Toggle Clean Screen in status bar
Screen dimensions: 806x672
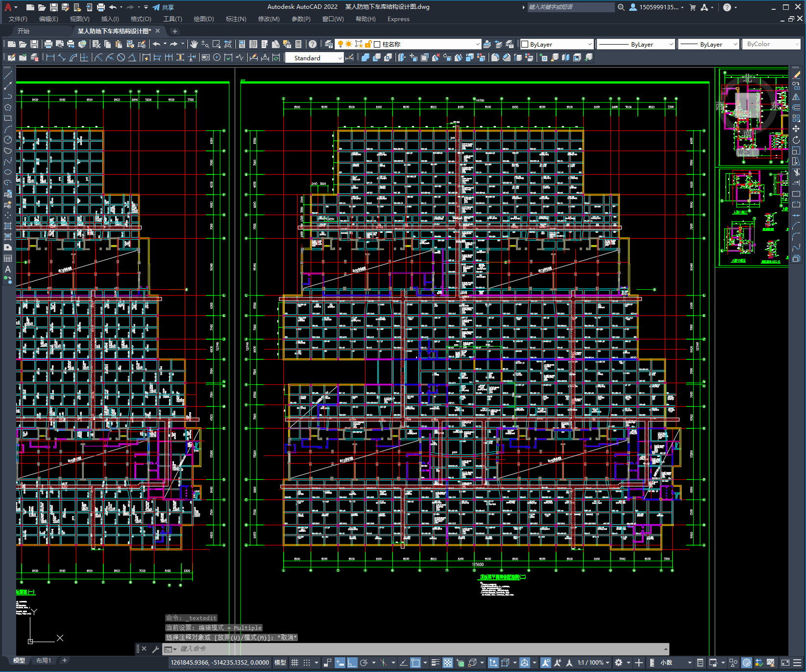point(785,663)
